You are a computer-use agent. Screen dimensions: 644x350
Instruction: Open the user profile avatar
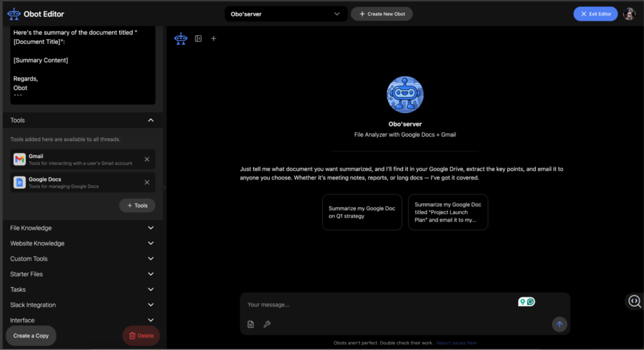tap(629, 14)
